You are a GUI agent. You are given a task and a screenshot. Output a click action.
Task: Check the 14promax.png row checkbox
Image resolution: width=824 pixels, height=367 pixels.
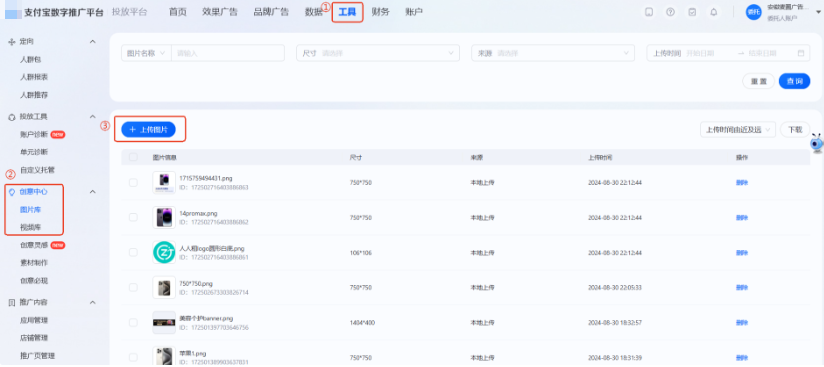tap(133, 217)
